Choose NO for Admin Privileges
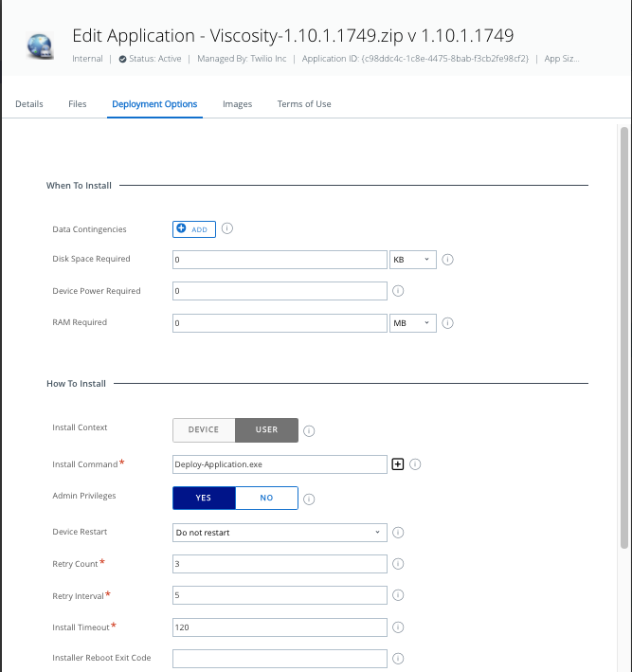The height and width of the screenshot is (672, 632). (266, 498)
